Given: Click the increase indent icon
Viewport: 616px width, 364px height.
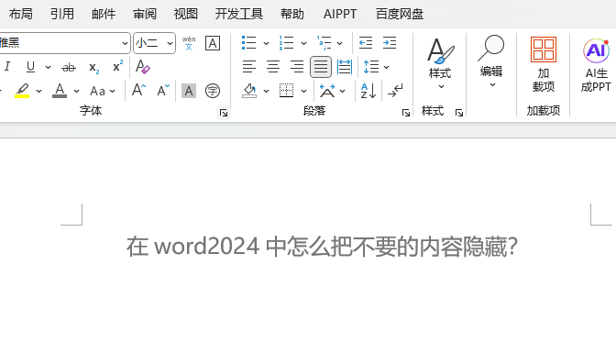Looking at the screenshot, I should pyautogui.click(x=390, y=43).
